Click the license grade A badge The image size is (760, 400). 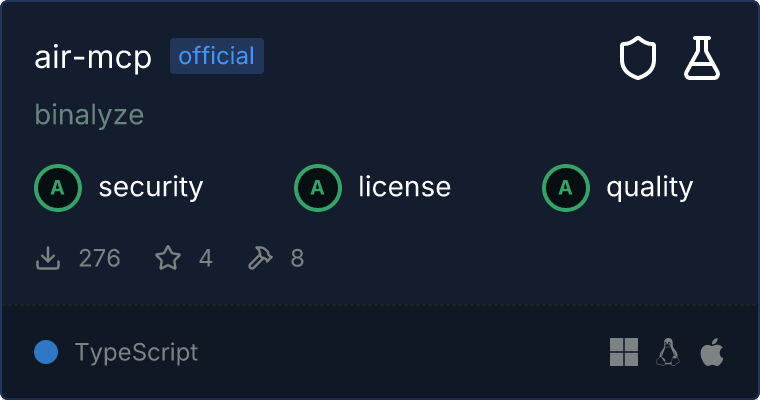click(x=317, y=188)
